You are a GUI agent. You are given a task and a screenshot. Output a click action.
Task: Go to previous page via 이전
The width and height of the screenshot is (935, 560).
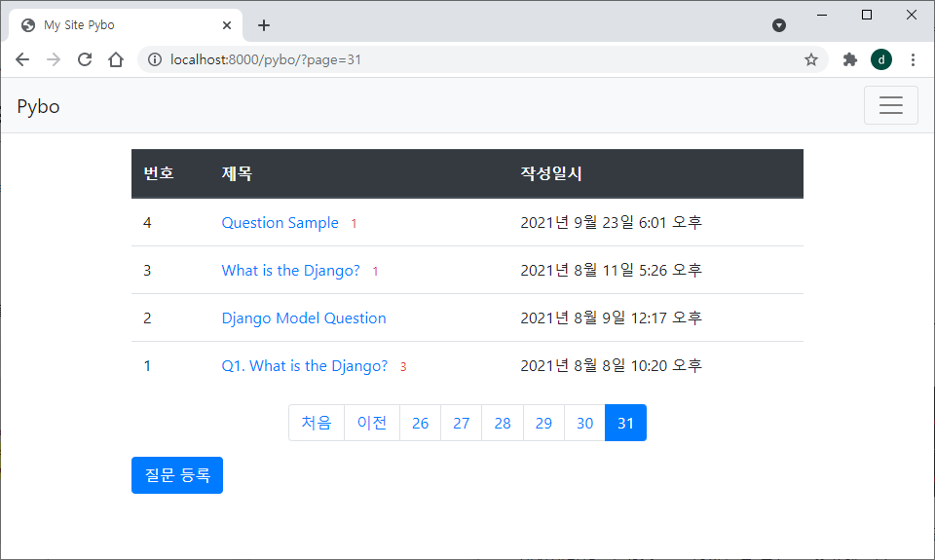pos(372,423)
